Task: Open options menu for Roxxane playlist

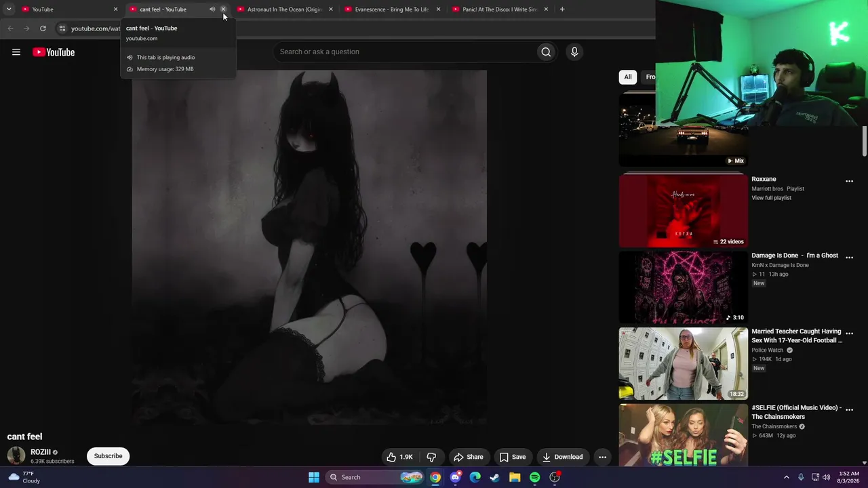Action: click(849, 181)
